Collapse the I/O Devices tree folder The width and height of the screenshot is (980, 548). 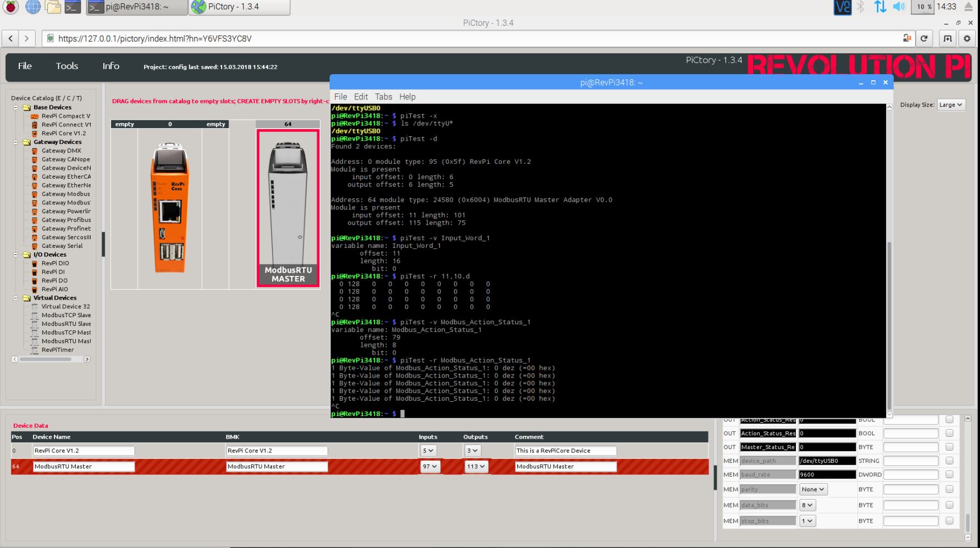pyautogui.click(x=15, y=255)
